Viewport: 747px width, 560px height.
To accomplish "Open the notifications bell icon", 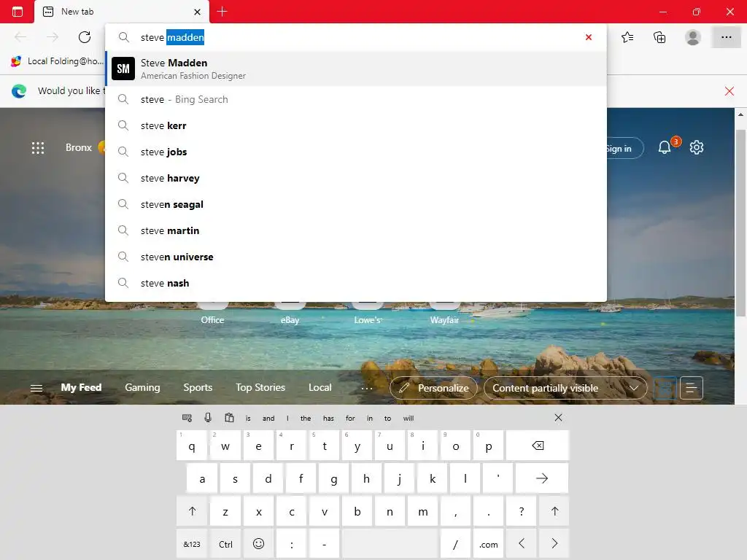I will tap(664, 147).
